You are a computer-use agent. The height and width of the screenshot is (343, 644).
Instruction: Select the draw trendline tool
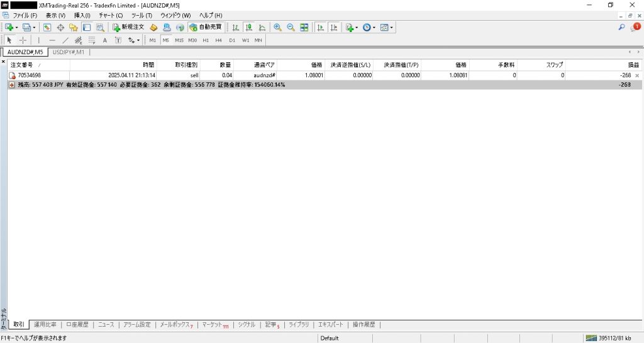coord(65,40)
